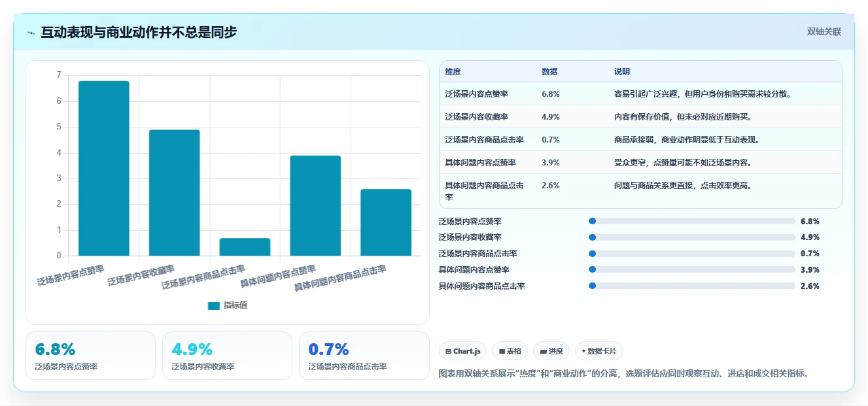Click the progress bar for 泛场景内容商品点击率

pos(692,254)
